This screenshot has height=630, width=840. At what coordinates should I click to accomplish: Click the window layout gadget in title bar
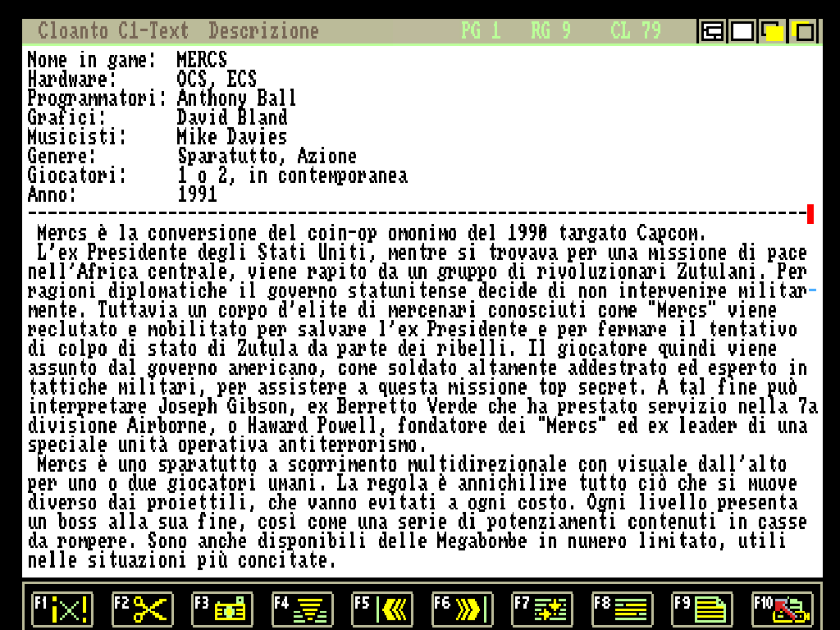712,32
